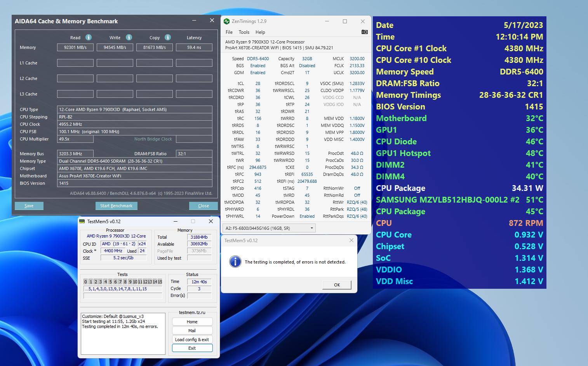Click the test sequence ...5,1,4,3,0,13,9 field

tap(123, 289)
